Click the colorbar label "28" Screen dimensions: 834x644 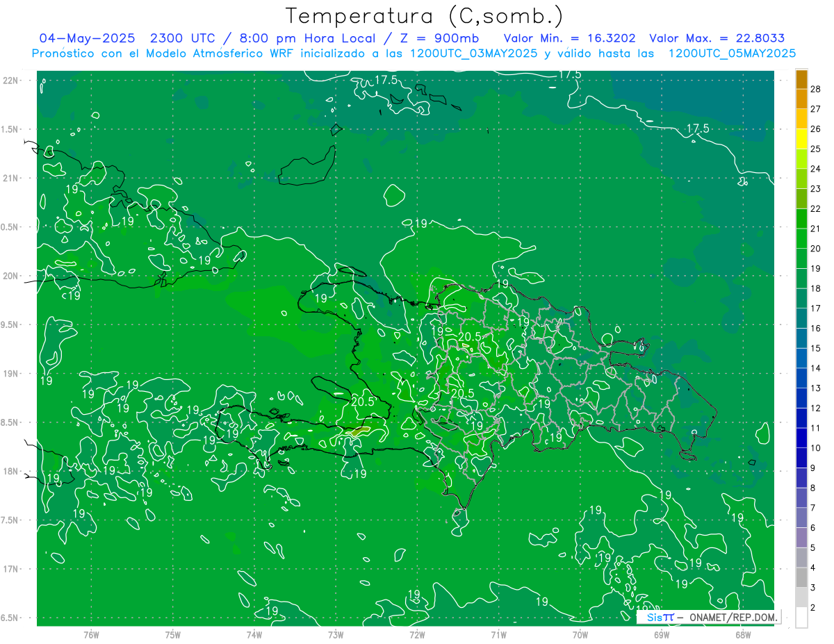(x=816, y=89)
